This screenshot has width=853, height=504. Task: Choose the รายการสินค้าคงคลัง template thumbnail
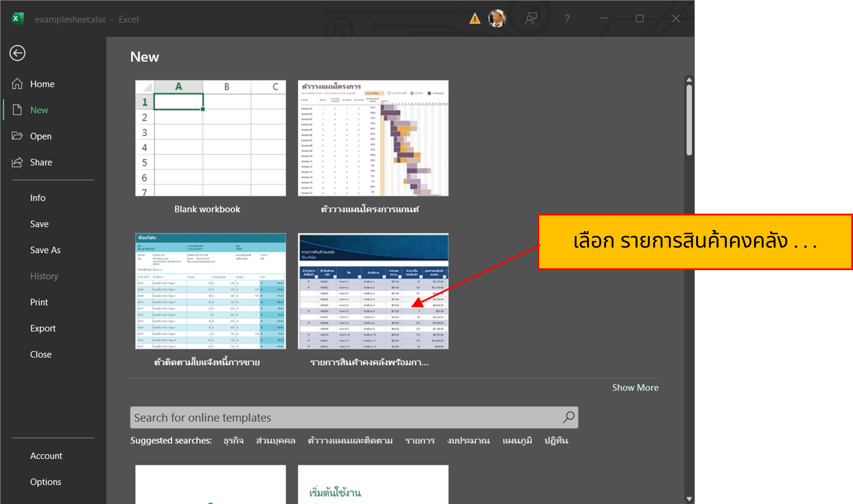(x=373, y=291)
